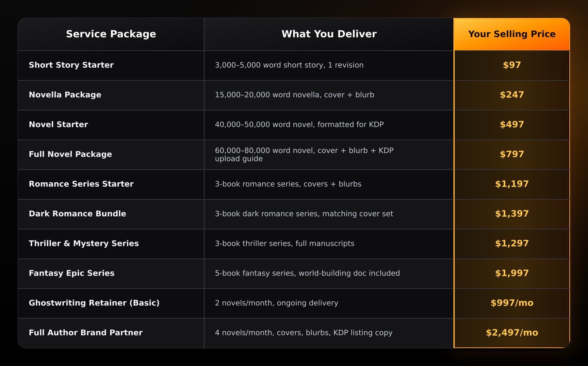588x366 pixels.
Task: Click the $997/mo price cell
Action: tap(512, 303)
